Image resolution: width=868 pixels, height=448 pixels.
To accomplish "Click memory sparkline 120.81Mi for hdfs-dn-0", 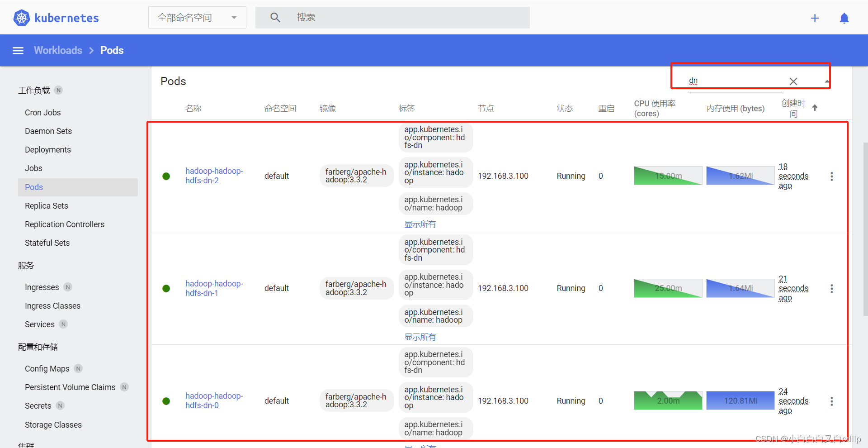I will (741, 400).
